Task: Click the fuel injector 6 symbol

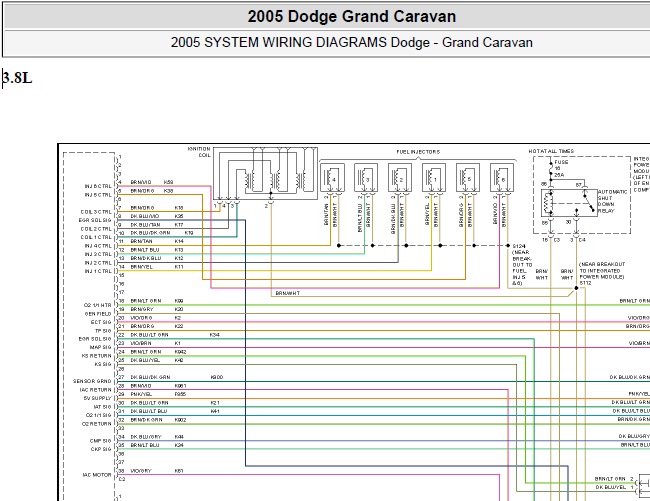Action: [502, 177]
